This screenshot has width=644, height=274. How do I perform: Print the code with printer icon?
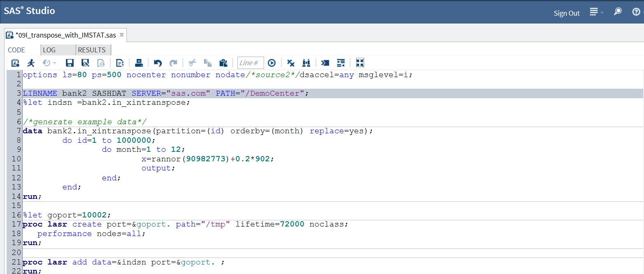(x=139, y=63)
